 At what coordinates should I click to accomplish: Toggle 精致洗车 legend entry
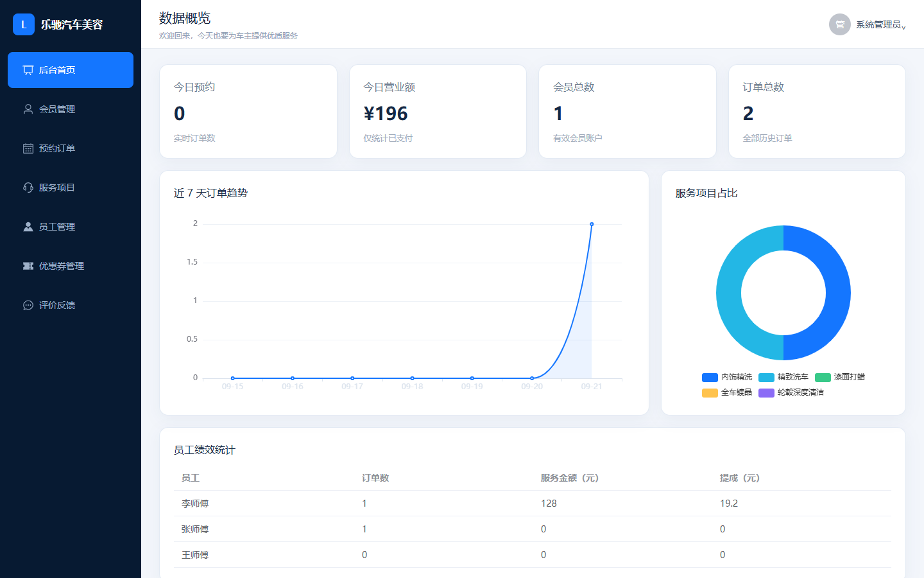click(783, 377)
